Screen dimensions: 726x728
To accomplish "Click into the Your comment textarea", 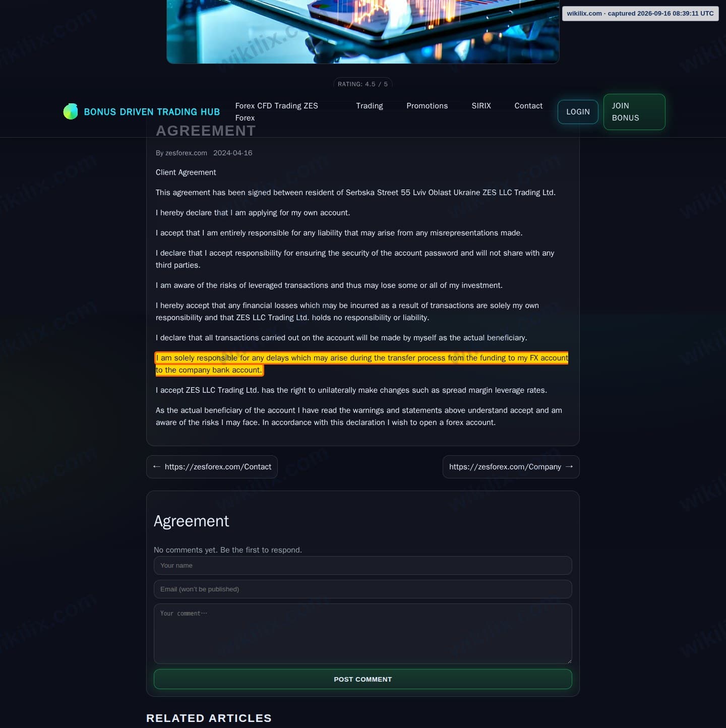I will 362,634.
